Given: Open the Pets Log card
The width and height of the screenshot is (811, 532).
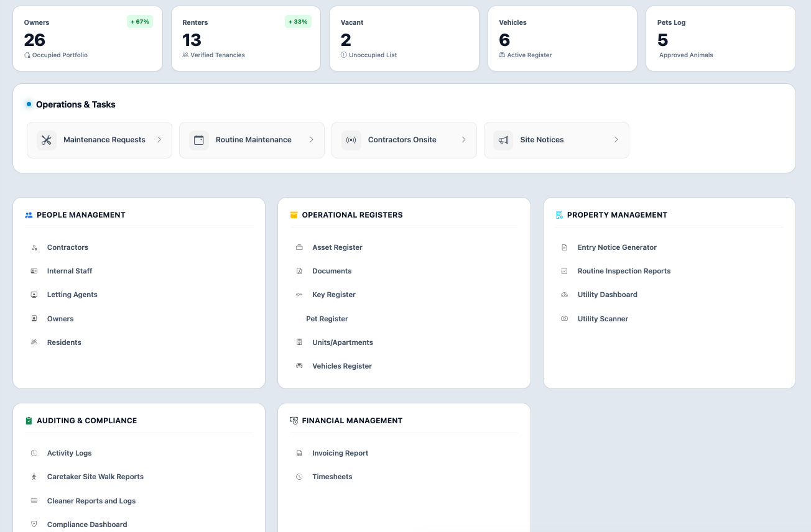Looking at the screenshot, I should [721, 39].
